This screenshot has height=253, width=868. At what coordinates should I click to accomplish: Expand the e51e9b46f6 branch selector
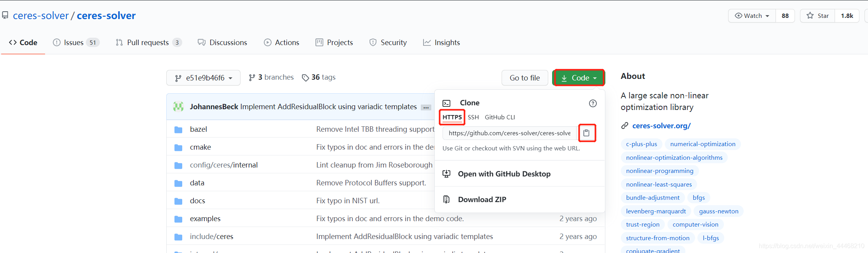(203, 78)
